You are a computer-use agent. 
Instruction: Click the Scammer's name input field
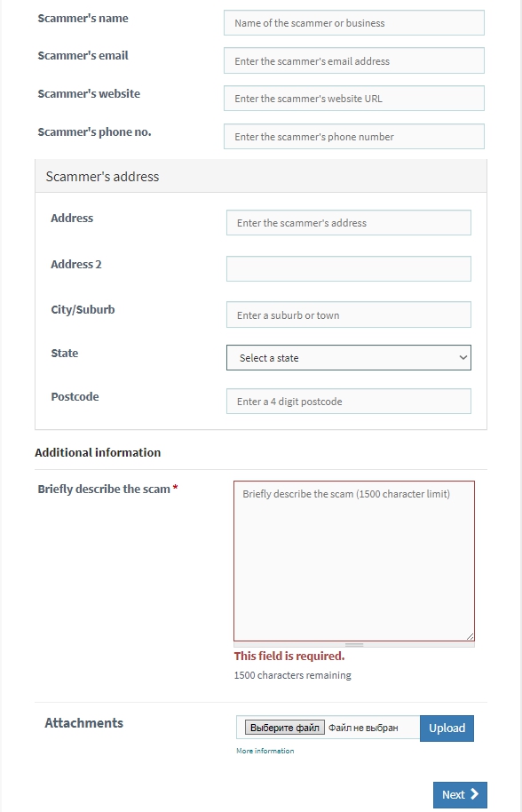point(354,23)
